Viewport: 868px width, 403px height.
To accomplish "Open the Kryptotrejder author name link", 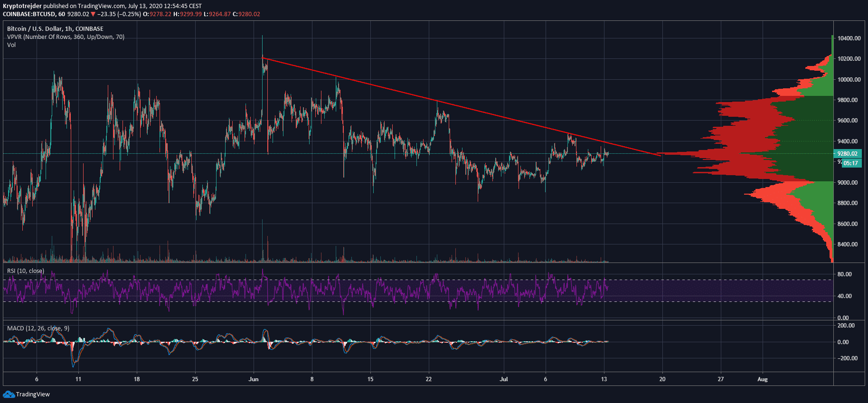I will pos(22,6).
